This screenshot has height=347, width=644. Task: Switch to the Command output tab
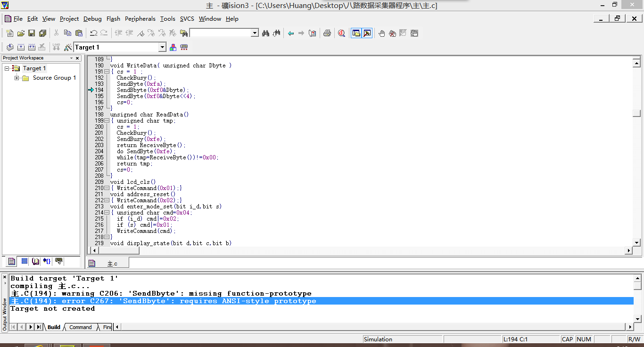point(81,327)
